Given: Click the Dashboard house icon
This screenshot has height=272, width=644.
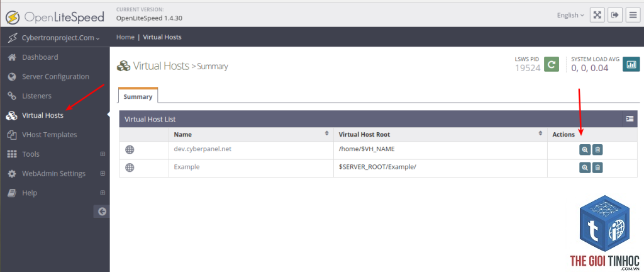Looking at the screenshot, I should [12, 57].
